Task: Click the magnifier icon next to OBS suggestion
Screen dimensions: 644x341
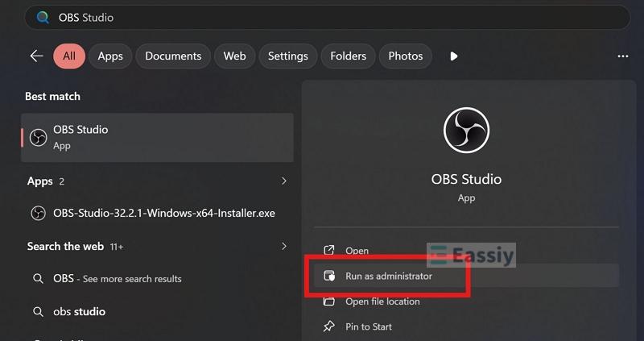Action: 38,279
